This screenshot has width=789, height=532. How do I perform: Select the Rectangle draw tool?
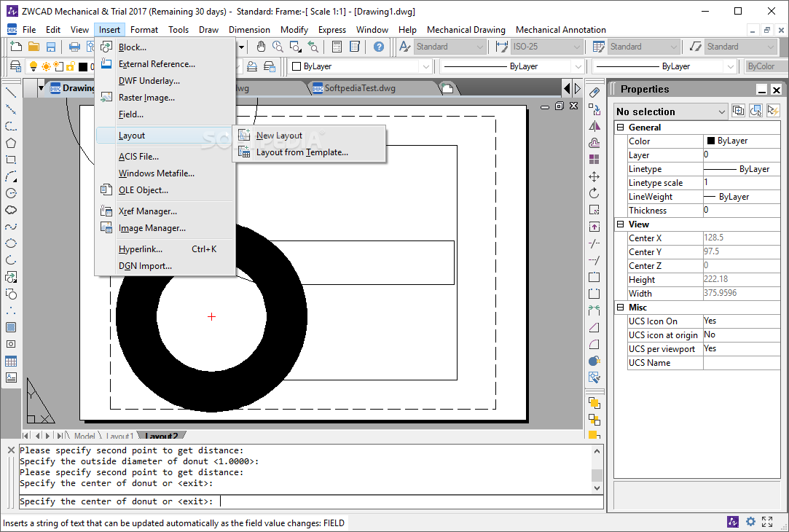[x=11, y=160]
